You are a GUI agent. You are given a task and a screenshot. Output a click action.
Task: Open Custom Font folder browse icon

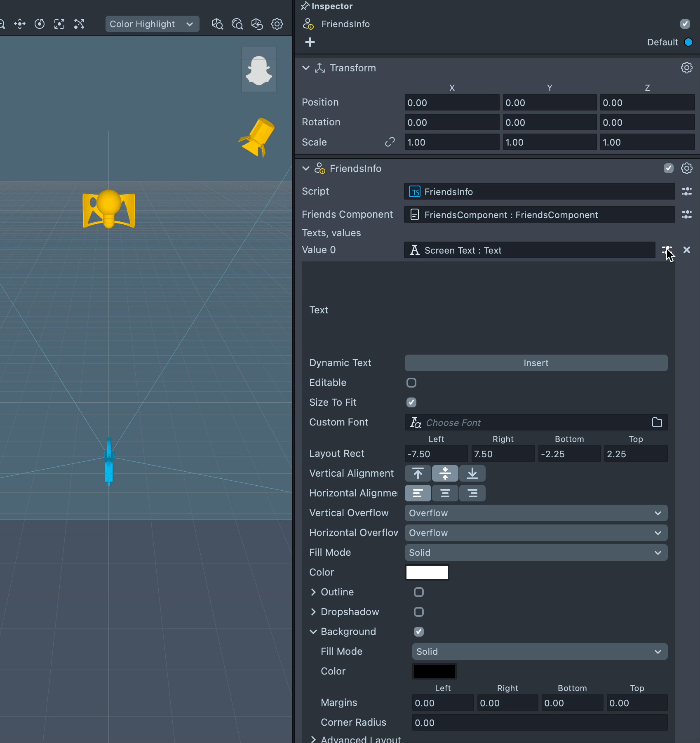pos(657,422)
